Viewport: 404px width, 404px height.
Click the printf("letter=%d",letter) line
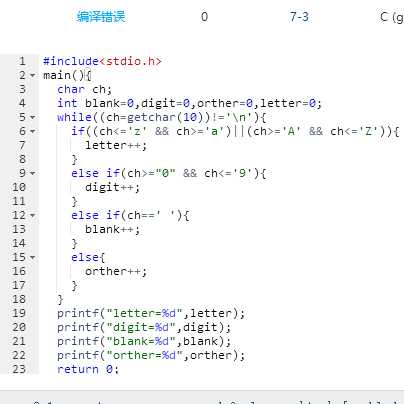[151, 313]
